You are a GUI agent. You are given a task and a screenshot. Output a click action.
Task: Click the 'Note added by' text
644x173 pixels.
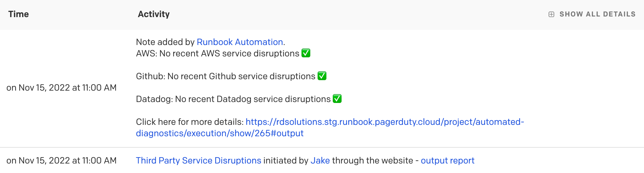tap(165, 42)
